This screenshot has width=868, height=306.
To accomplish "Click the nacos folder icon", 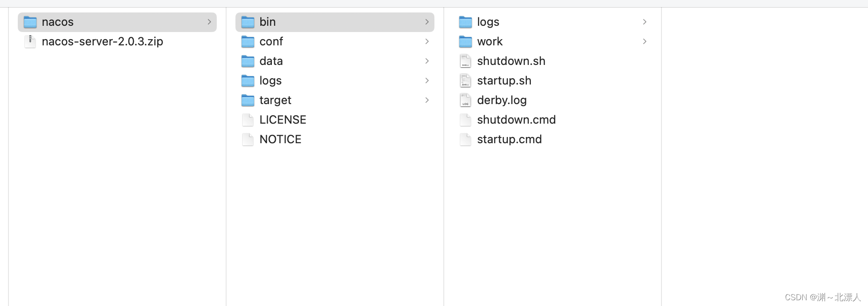I will (x=30, y=22).
